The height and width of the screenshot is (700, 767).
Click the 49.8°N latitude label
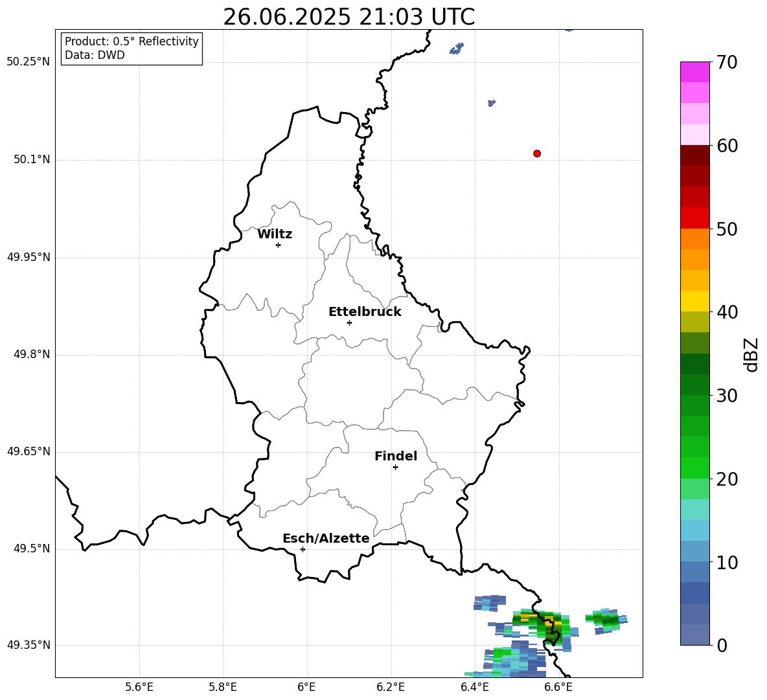pos(31,354)
